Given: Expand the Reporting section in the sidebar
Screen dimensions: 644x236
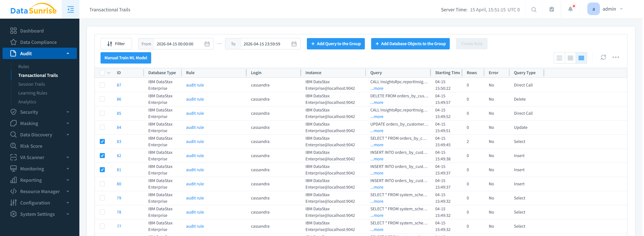Looking at the screenshot, I should click(x=40, y=180).
